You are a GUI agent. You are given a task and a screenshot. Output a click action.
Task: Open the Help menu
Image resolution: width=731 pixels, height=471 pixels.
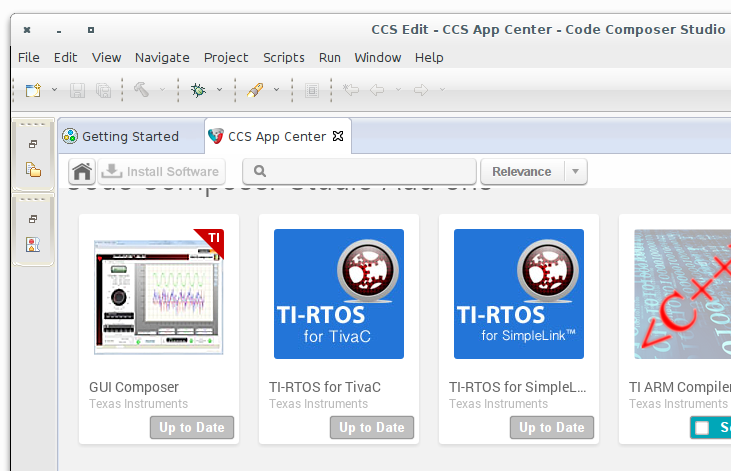click(429, 57)
